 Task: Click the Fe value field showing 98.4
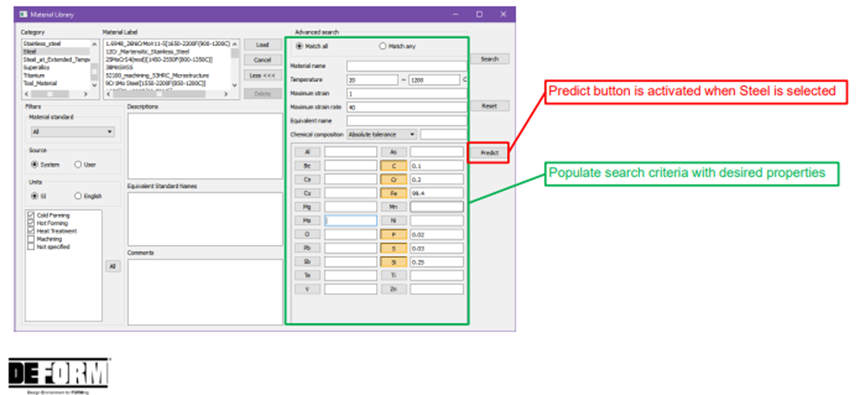(x=436, y=193)
